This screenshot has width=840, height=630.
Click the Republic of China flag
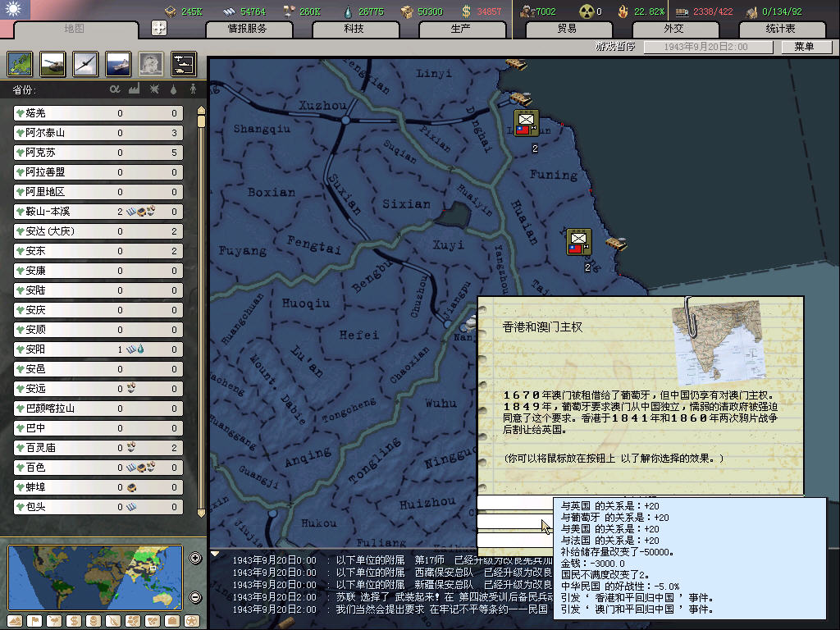click(15, 10)
